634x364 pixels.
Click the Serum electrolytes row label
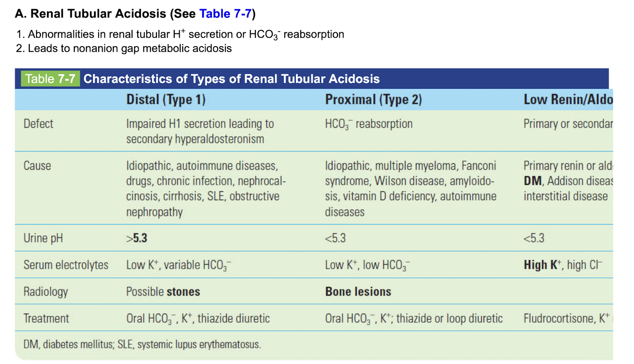point(66,265)
